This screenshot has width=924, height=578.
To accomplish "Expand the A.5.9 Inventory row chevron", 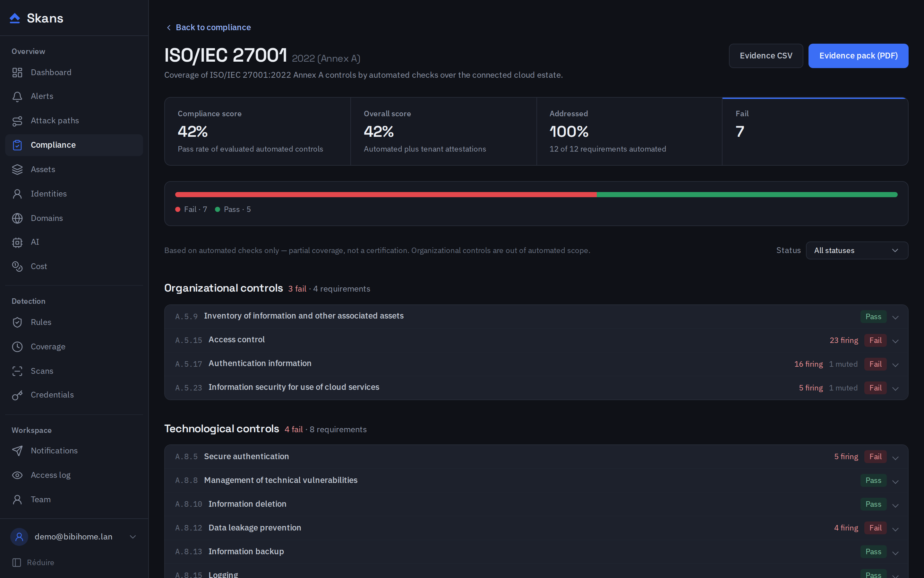I will pyautogui.click(x=895, y=317).
